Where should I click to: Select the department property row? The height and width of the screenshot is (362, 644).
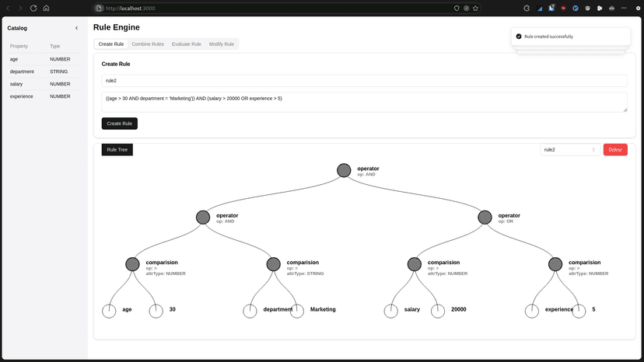click(x=45, y=71)
